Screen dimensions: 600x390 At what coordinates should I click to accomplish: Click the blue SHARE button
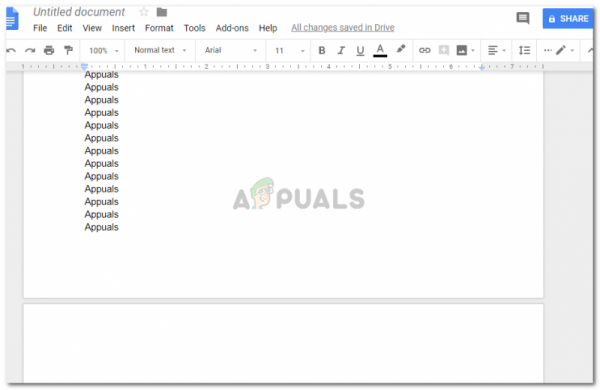point(568,18)
